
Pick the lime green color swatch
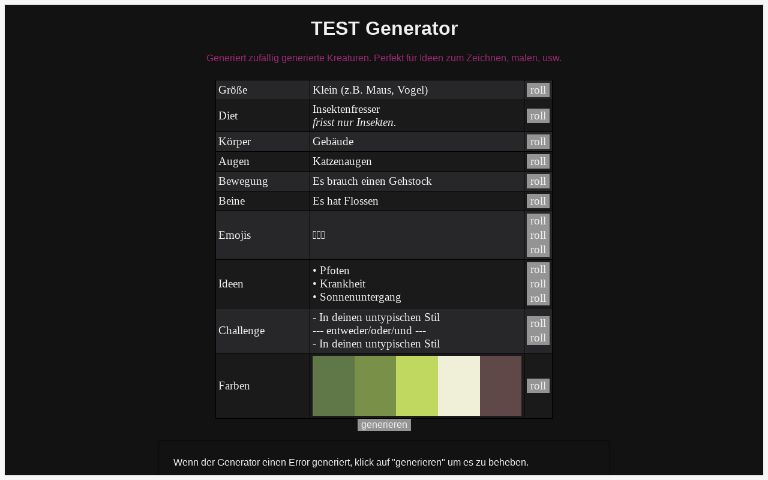[x=417, y=386]
